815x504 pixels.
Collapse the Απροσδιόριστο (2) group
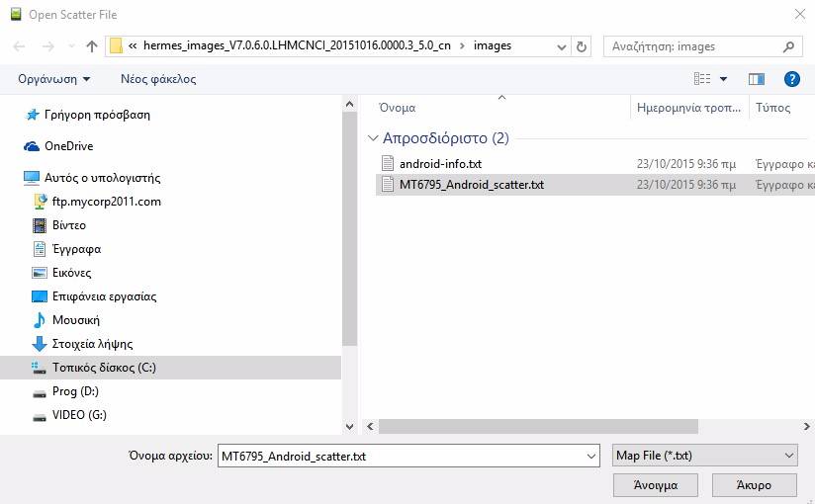(373, 139)
